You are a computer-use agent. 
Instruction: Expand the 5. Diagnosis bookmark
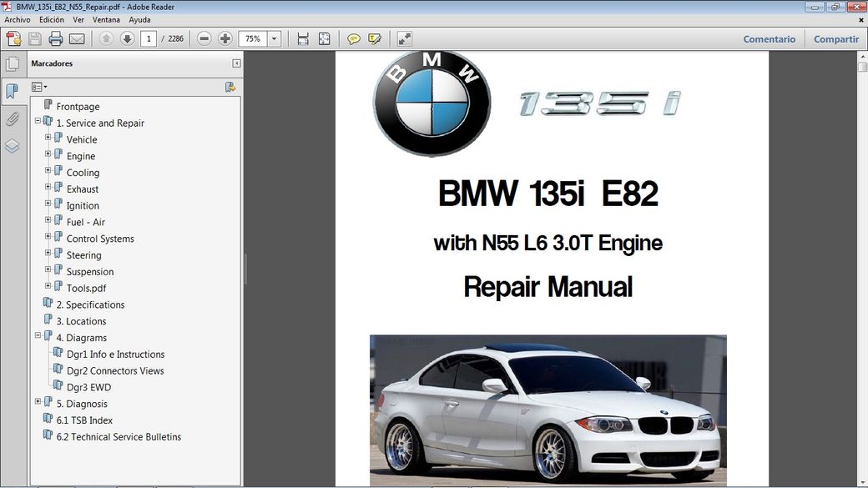(x=38, y=402)
